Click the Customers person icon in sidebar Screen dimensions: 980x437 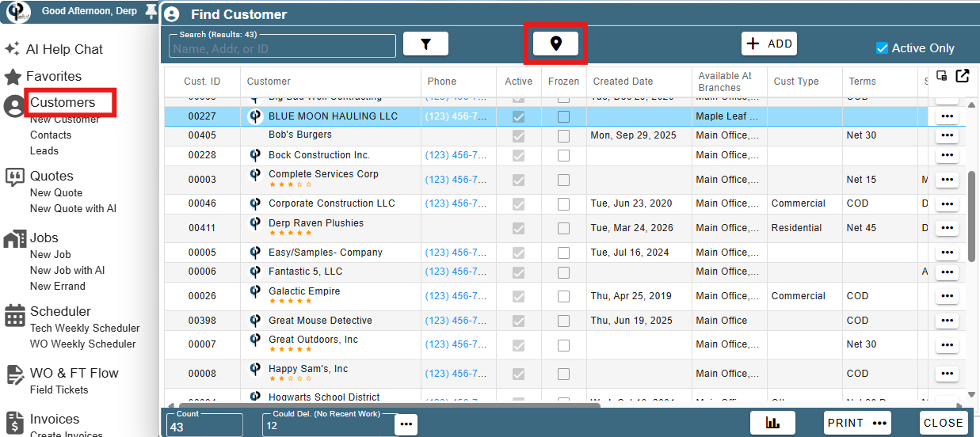[14, 106]
